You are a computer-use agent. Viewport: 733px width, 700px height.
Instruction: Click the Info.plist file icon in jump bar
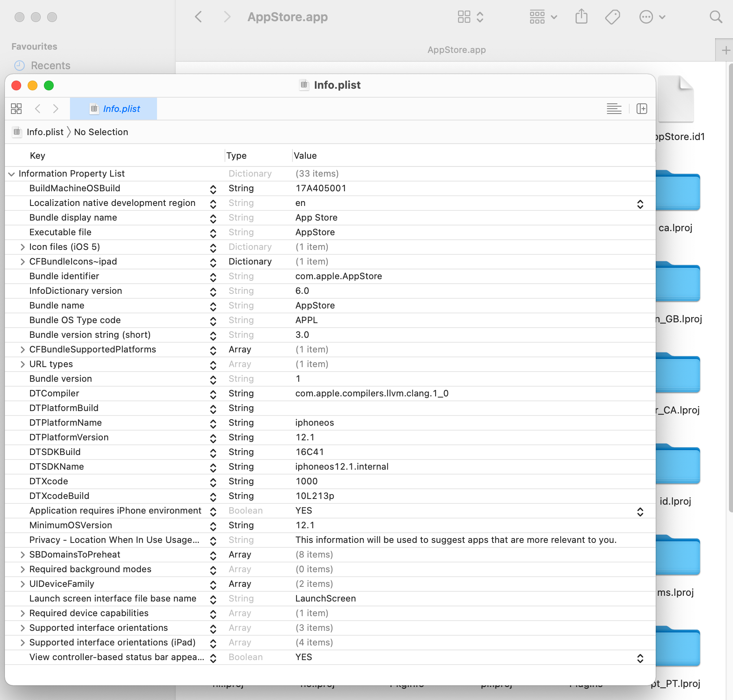pos(17,132)
